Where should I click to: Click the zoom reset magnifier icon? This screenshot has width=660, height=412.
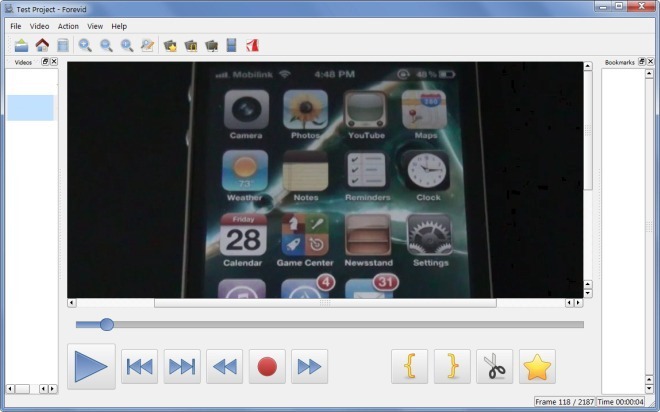tap(127, 45)
